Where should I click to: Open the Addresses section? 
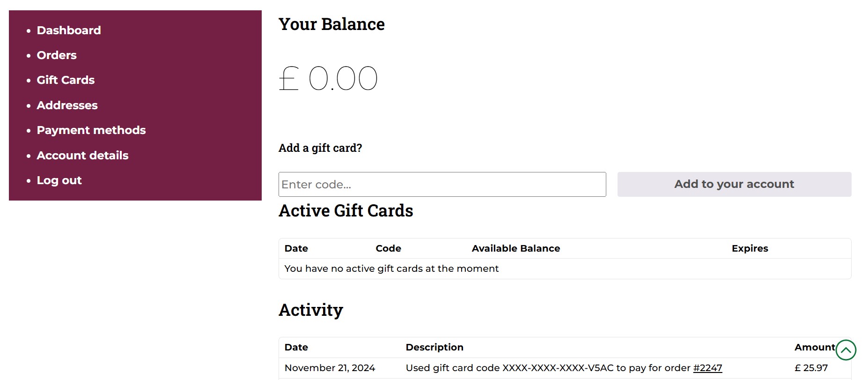(67, 105)
